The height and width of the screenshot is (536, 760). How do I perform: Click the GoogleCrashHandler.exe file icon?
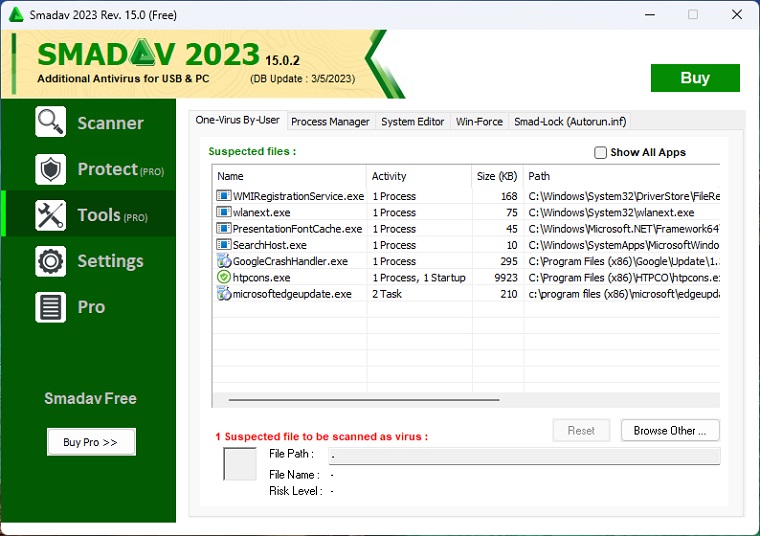coord(224,261)
